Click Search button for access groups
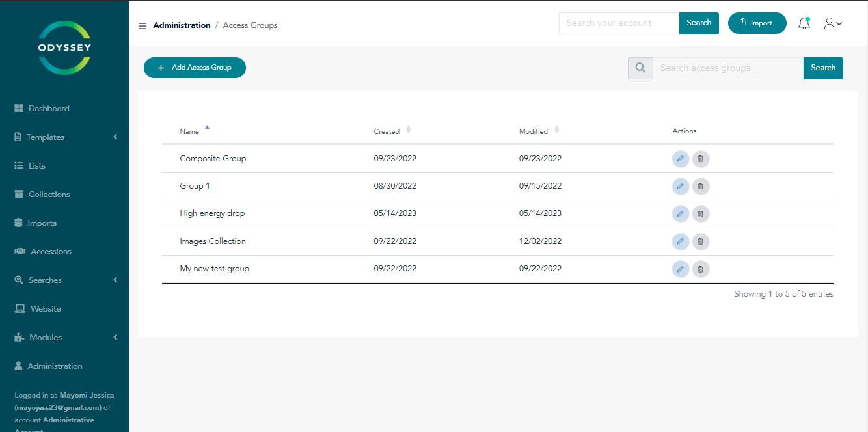This screenshot has height=432, width=868. click(823, 68)
